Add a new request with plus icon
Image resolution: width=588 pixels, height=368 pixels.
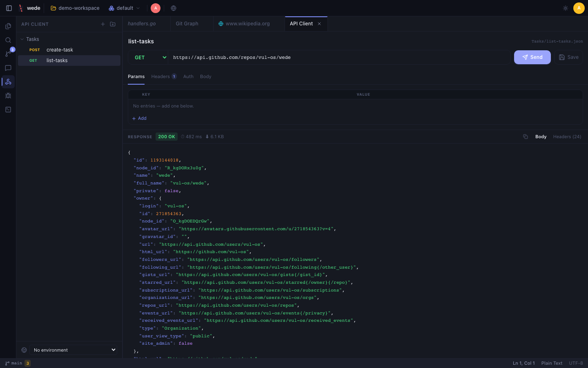[x=103, y=24]
